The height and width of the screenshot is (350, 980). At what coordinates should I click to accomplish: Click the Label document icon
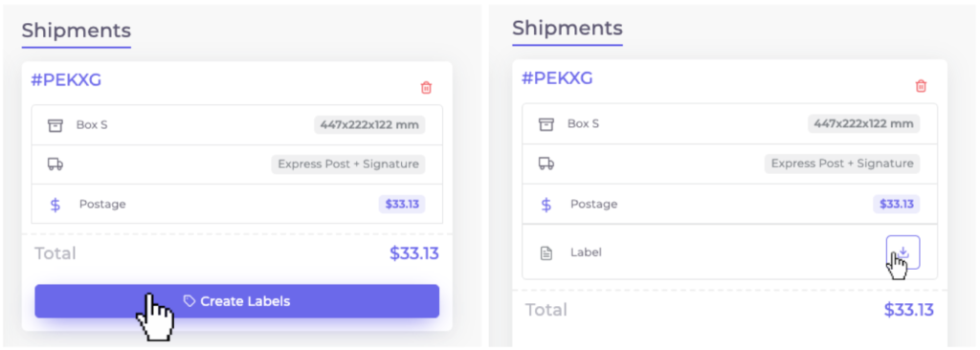tap(546, 253)
